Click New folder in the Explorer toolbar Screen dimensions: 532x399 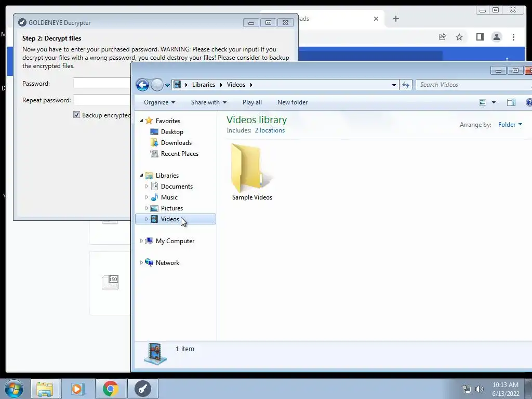pos(292,102)
